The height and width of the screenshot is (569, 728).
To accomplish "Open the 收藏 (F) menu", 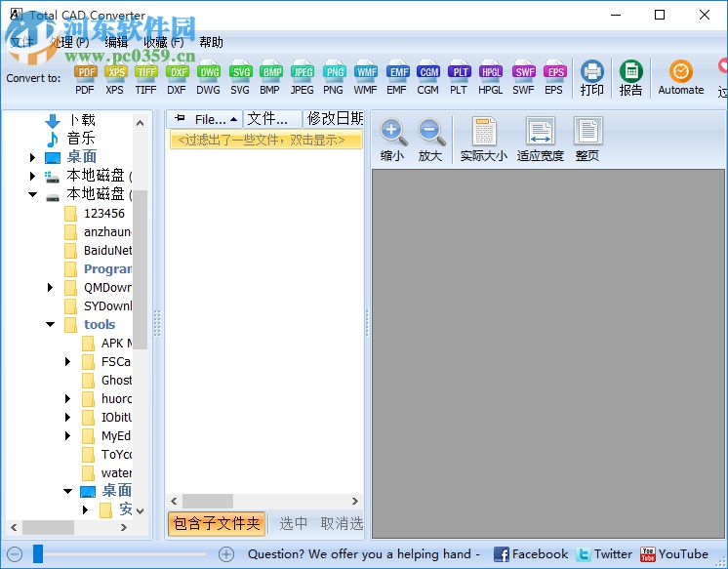I will [x=163, y=42].
